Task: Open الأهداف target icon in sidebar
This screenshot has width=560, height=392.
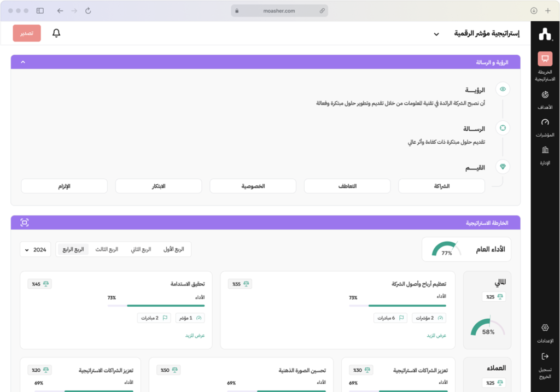Action: 545,95
